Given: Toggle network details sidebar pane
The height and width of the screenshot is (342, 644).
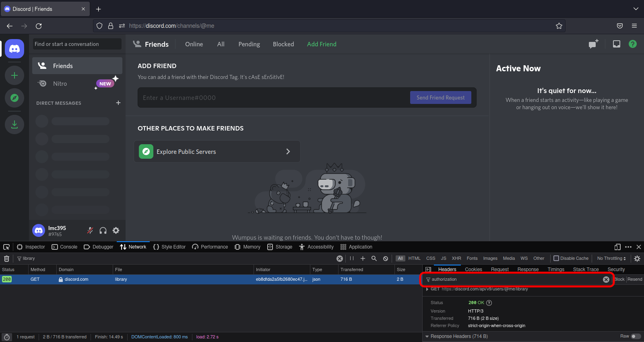Looking at the screenshot, I should (x=428, y=269).
